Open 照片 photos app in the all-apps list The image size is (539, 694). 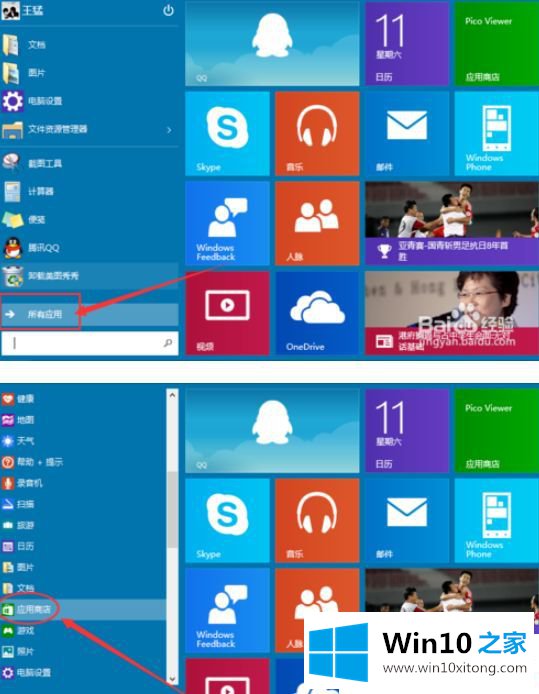pos(83,652)
